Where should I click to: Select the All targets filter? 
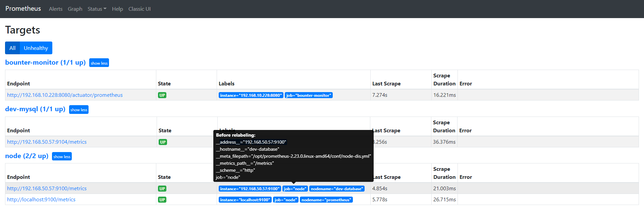click(x=12, y=48)
